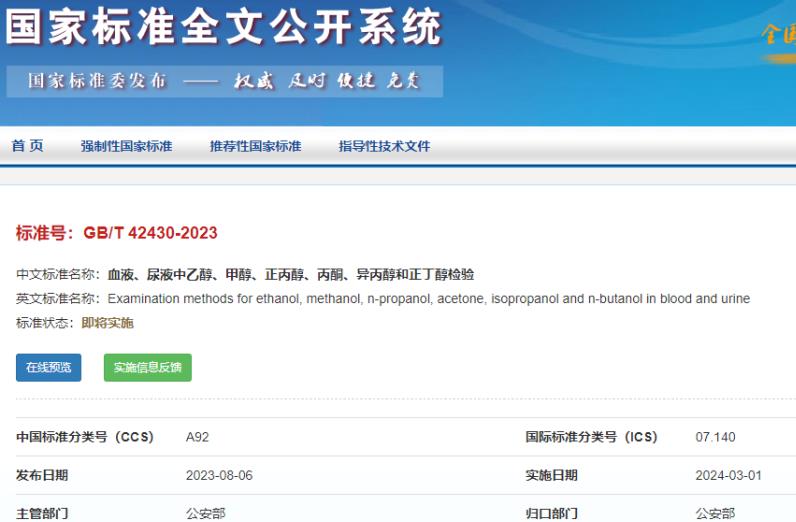
Task: Click 公安部 in the 主管部门 row
Action: (x=206, y=514)
